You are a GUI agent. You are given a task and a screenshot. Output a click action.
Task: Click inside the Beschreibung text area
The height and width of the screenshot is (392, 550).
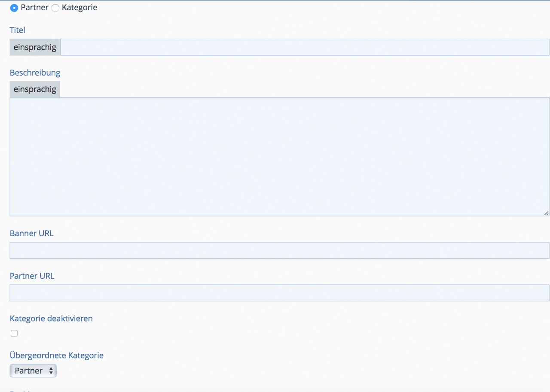coord(279,157)
